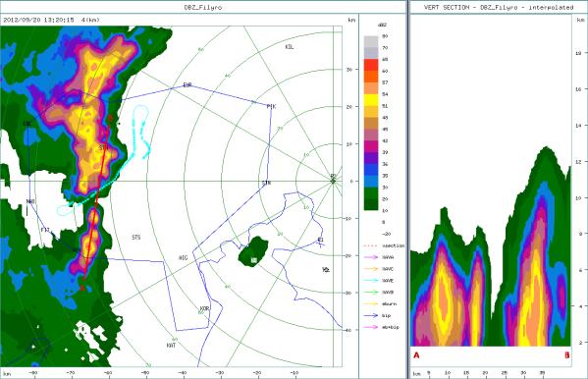588x379 pixels.
Task: Click the light gray 80 dBZ swatch
Action: tap(371, 41)
